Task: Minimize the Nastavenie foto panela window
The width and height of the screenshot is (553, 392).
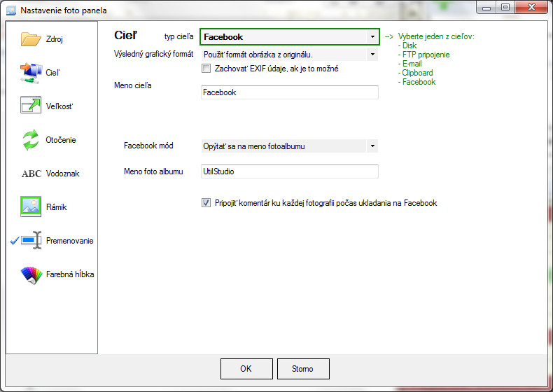Action: (486, 8)
